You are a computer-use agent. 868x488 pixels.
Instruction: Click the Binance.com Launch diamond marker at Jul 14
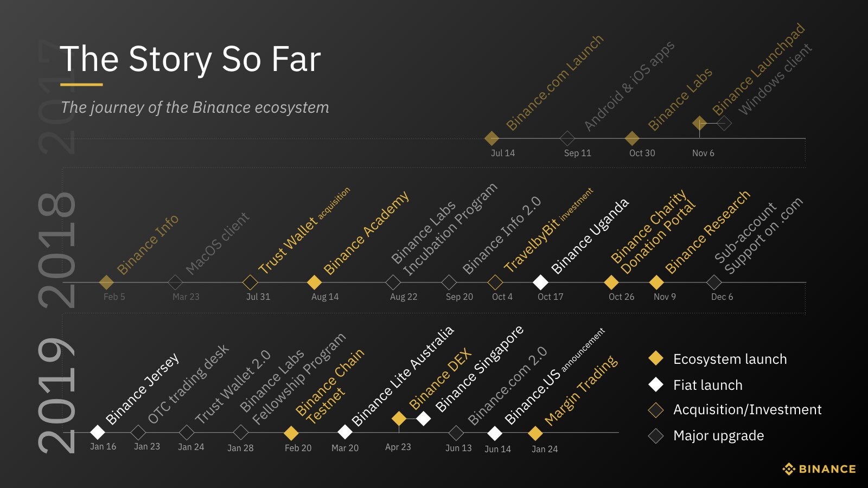492,138
